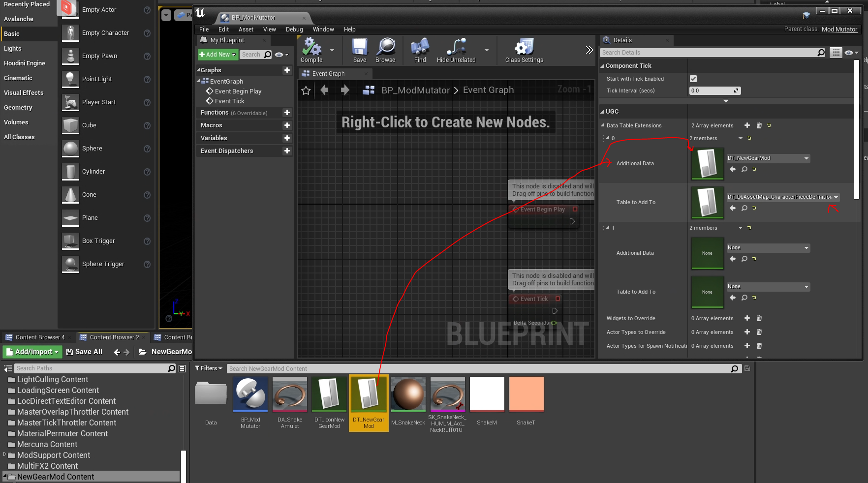Save the blueprint with Save icon

click(x=360, y=50)
